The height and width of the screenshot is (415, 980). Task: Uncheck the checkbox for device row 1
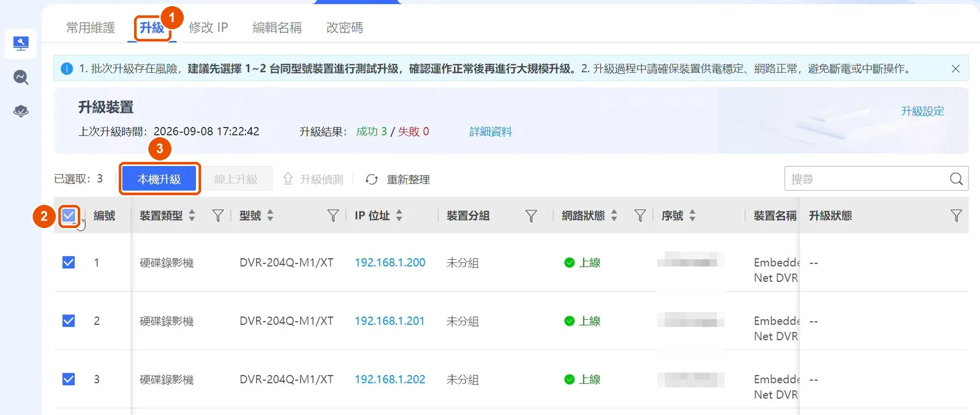tap(69, 262)
